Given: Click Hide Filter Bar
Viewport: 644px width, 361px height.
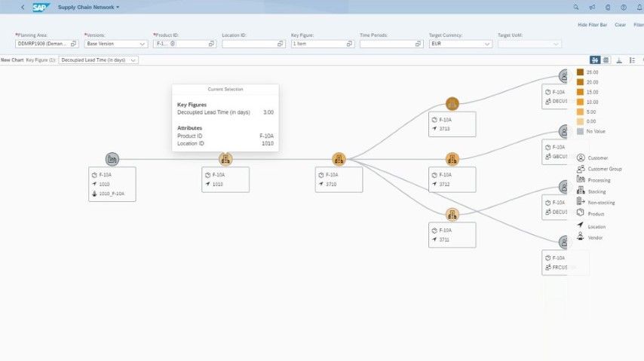Looking at the screenshot, I should 592,25.
